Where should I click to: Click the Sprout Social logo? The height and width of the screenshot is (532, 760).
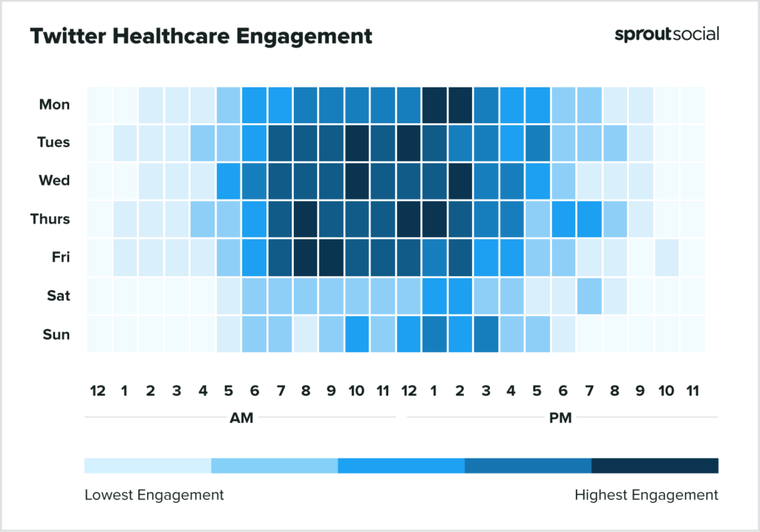pos(666,34)
